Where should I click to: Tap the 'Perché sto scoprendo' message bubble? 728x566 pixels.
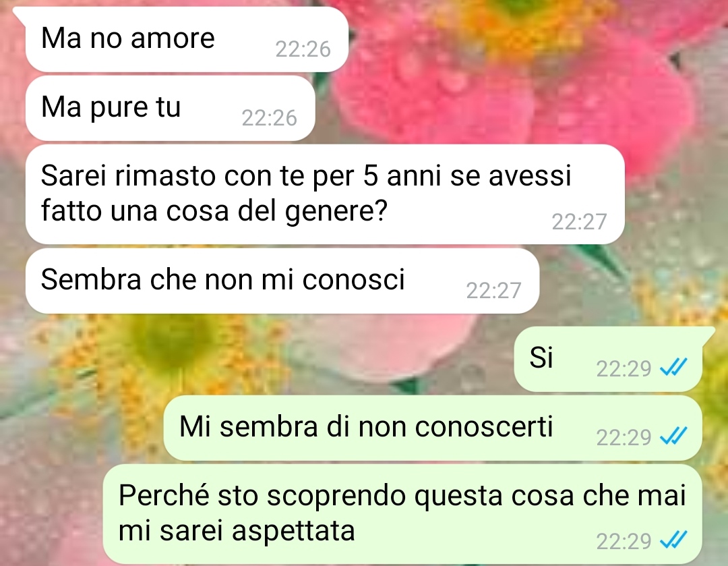[402, 514]
